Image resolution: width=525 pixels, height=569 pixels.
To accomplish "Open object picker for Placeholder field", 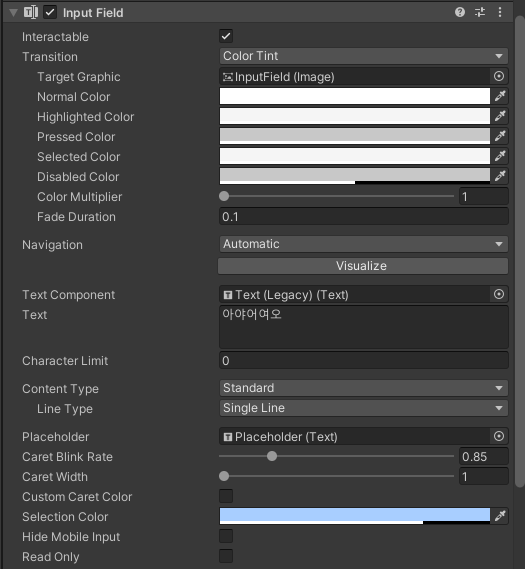I will [499, 436].
